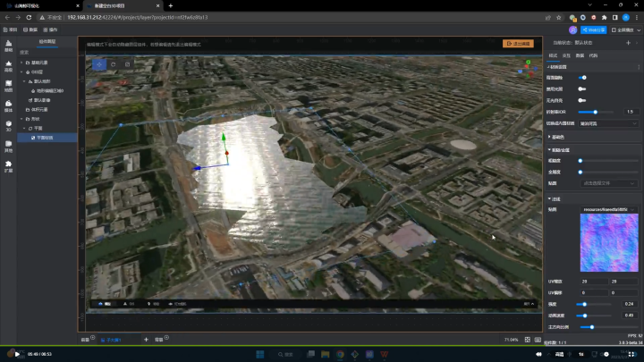Collapse the shape folder in the layer tree
Screen dimensions: 644x362
(x=21, y=119)
